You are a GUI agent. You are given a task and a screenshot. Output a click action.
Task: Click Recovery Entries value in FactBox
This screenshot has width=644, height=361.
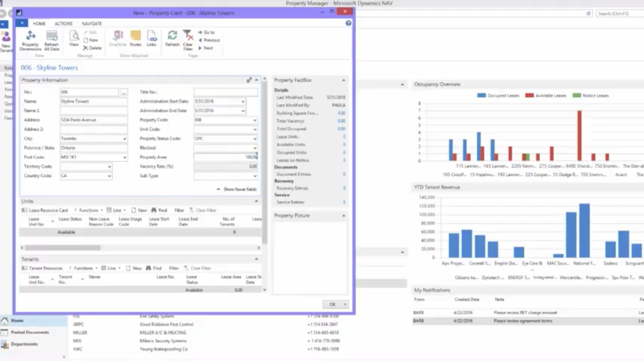tap(344, 188)
